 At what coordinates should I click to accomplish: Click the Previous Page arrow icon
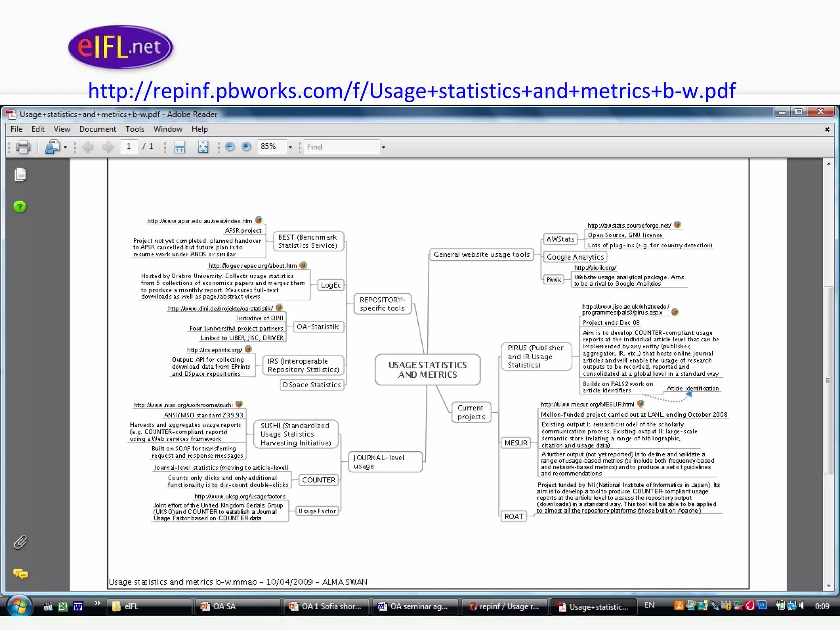point(87,147)
